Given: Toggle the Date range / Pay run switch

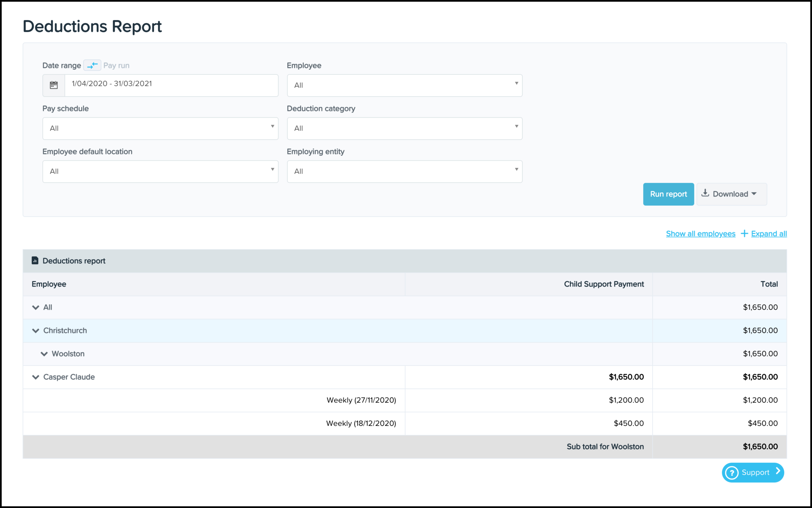Looking at the screenshot, I should coord(92,65).
